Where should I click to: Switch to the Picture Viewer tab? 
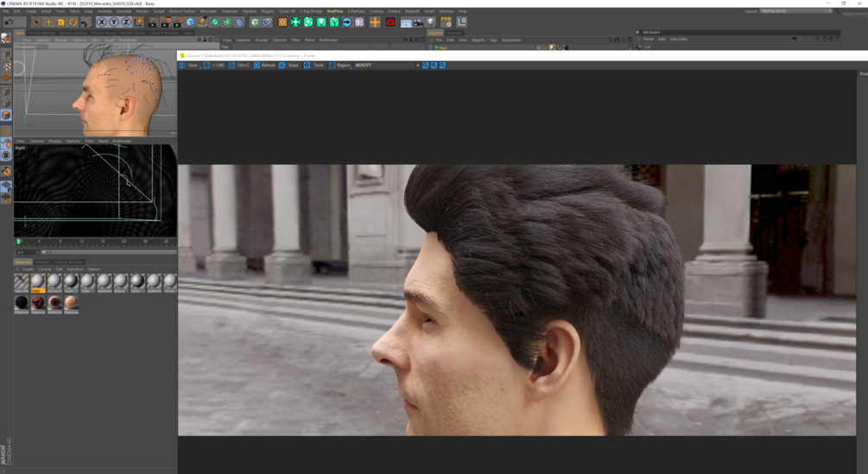pos(104,33)
